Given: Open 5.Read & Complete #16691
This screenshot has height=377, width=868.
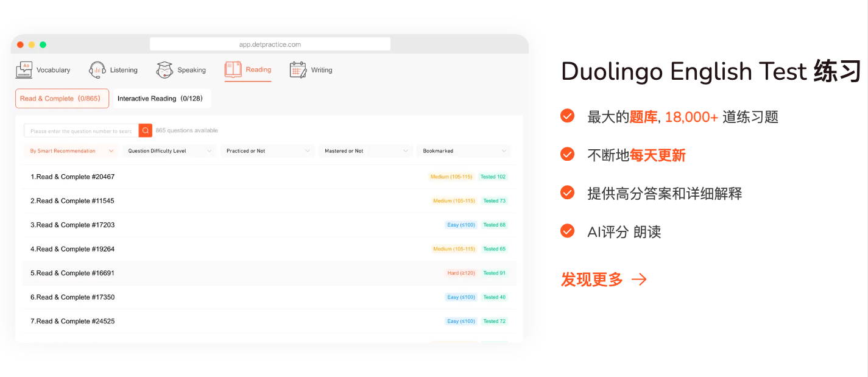Looking at the screenshot, I should [269, 273].
